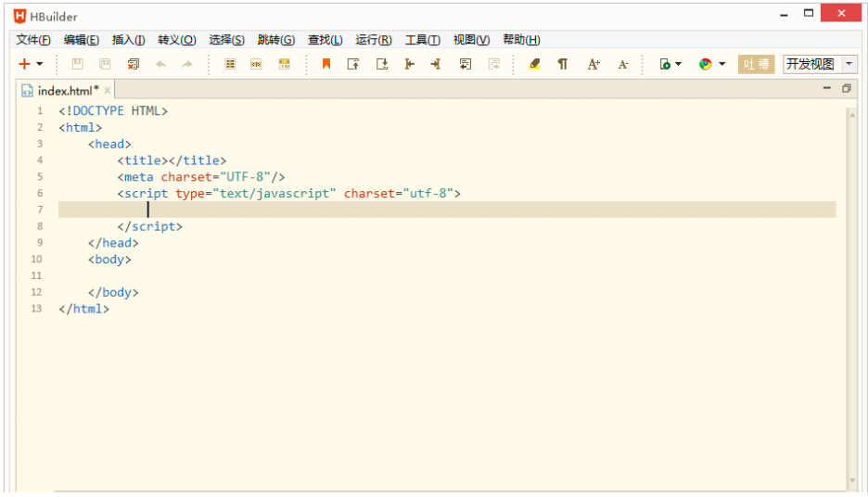Click the vertical scrollbar down arrow
The height and width of the screenshot is (497, 868).
point(852,480)
